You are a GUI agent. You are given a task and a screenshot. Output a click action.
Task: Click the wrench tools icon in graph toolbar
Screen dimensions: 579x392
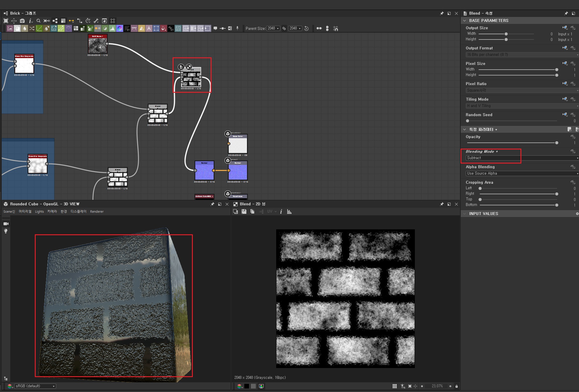click(96, 21)
